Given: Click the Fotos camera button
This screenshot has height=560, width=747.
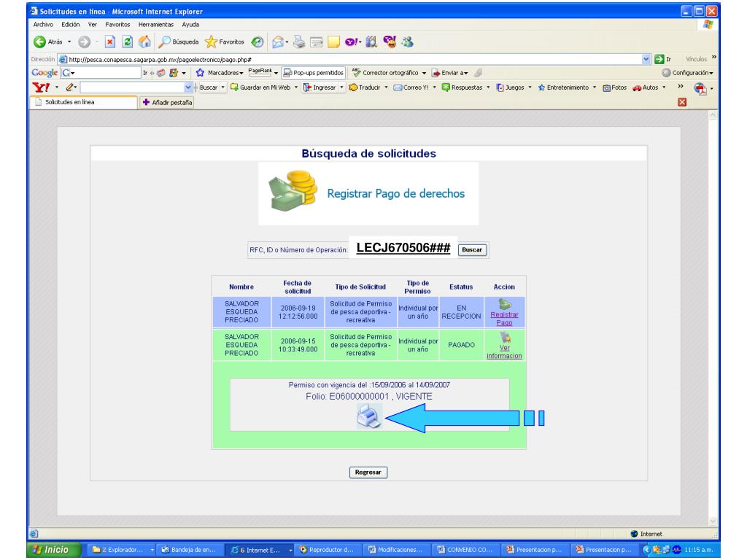Looking at the screenshot, I should (x=614, y=87).
